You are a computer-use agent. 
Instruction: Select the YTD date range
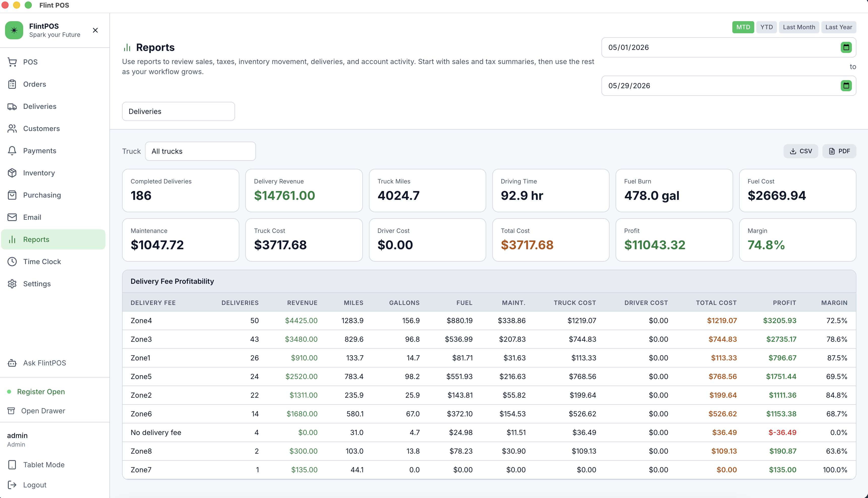pos(766,27)
